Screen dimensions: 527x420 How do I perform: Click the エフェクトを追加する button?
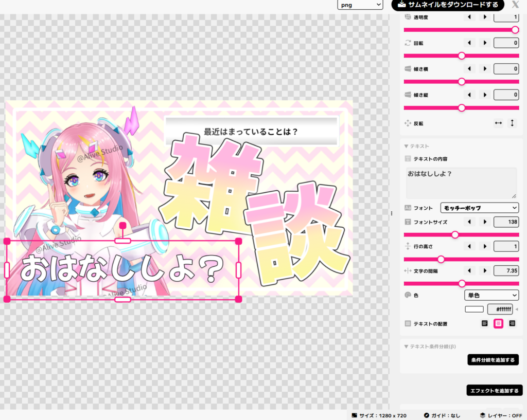click(x=494, y=391)
